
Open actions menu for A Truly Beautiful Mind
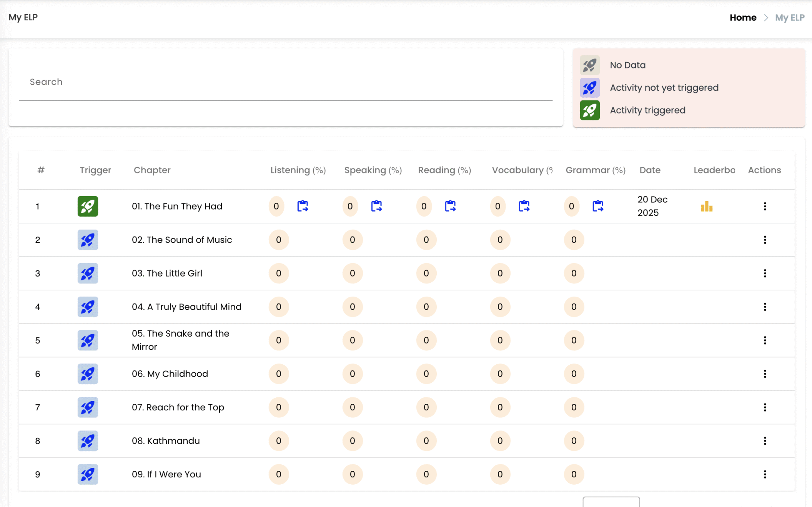(x=765, y=307)
